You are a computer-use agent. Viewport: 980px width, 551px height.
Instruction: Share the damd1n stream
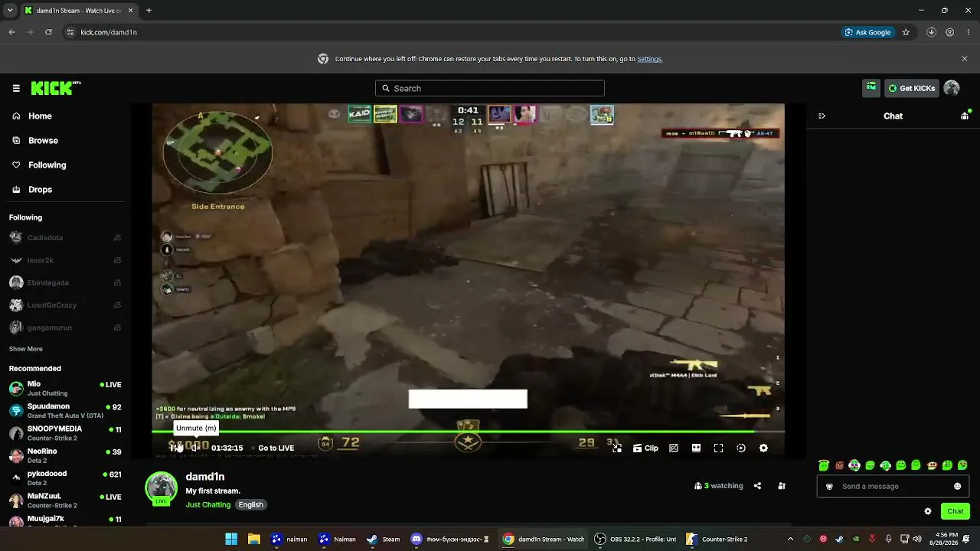click(757, 486)
